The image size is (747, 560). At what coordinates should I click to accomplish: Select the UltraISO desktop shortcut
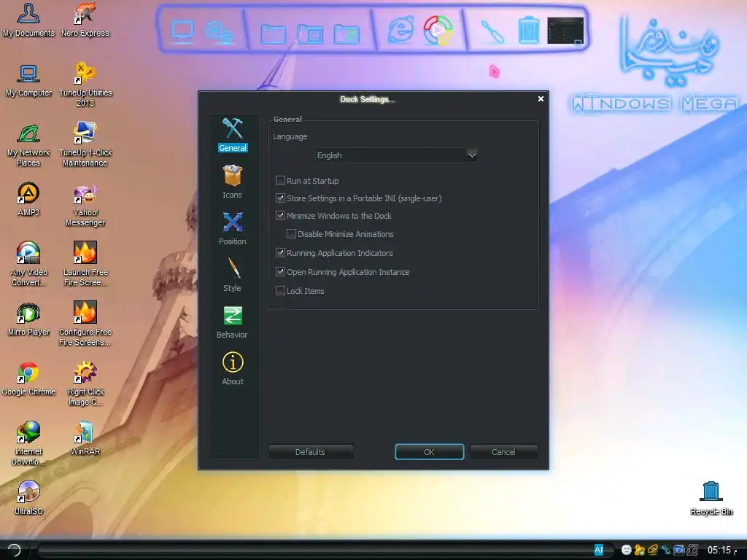(x=28, y=499)
